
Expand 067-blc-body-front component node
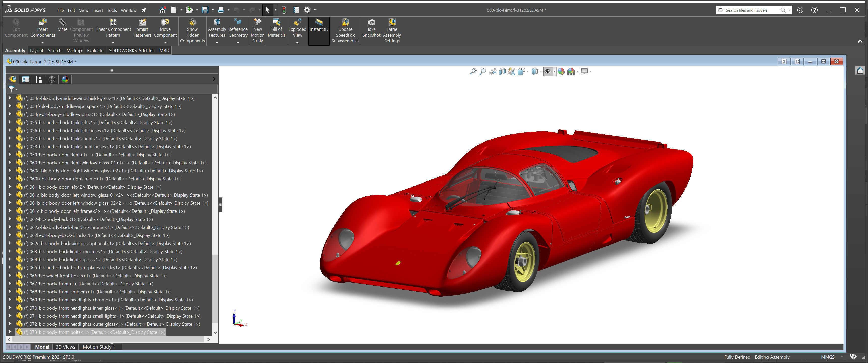[x=10, y=284]
